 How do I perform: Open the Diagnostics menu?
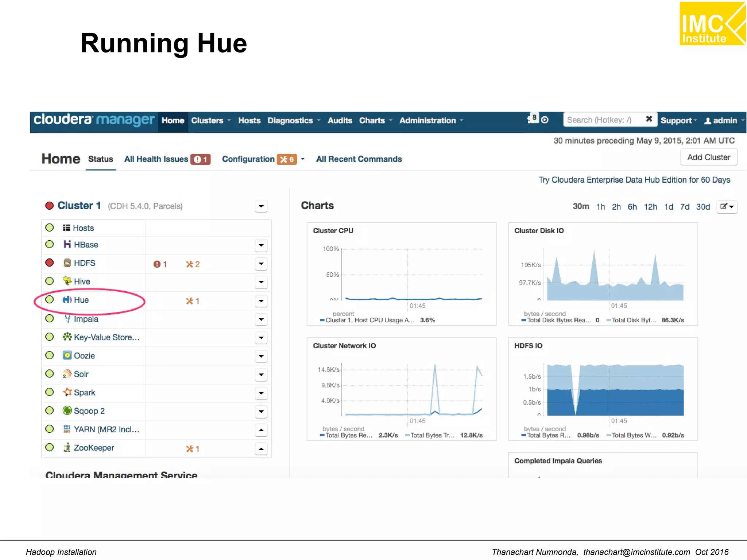pos(294,121)
